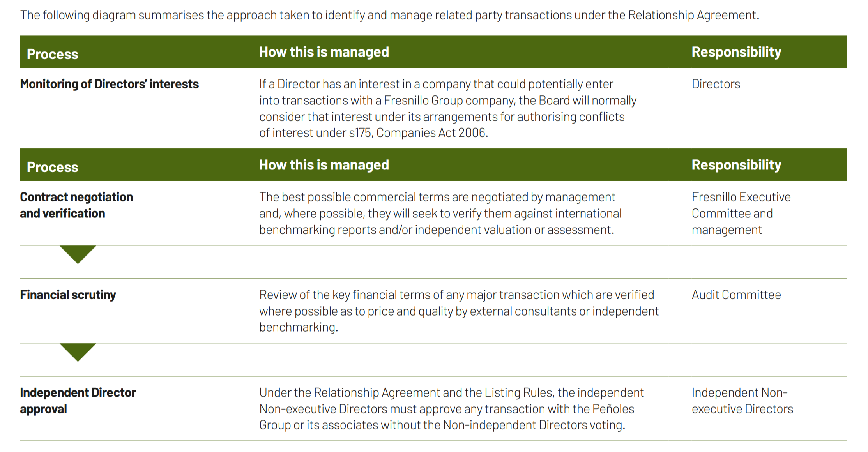Click the Process header above Contract negotiation
Viewport: 868px width, 452px height.
53,167
